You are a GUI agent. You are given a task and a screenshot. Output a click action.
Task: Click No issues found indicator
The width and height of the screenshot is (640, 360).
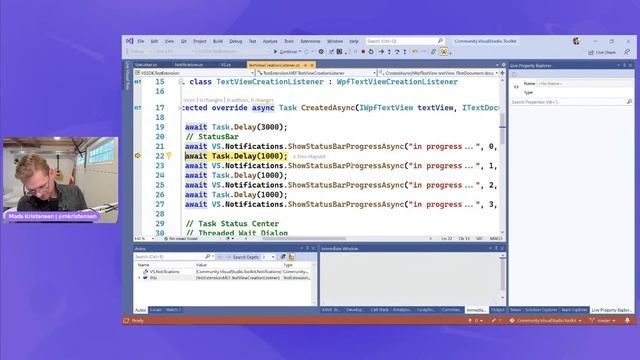(181, 238)
